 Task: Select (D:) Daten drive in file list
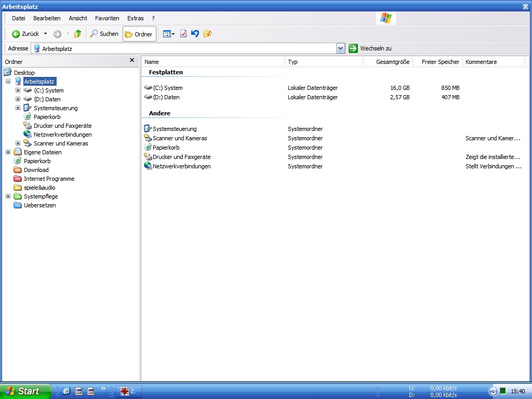tap(166, 97)
